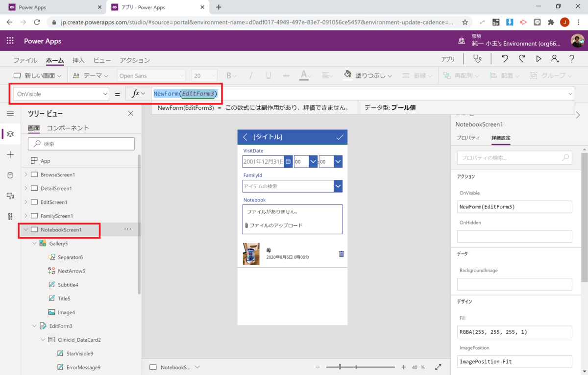Viewport: 588px width, 375px height.
Task: Collapse Gallery5 node
Action: pos(34,243)
